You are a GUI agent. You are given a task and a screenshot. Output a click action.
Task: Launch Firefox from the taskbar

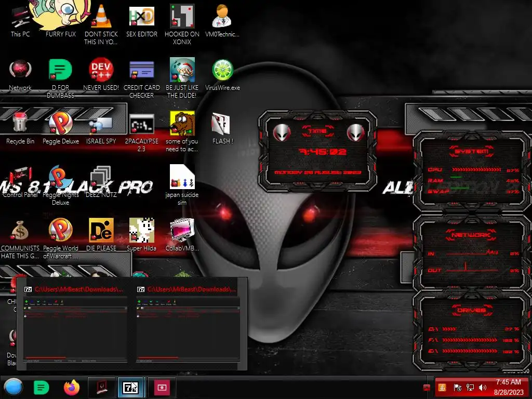(x=72, y=387)
